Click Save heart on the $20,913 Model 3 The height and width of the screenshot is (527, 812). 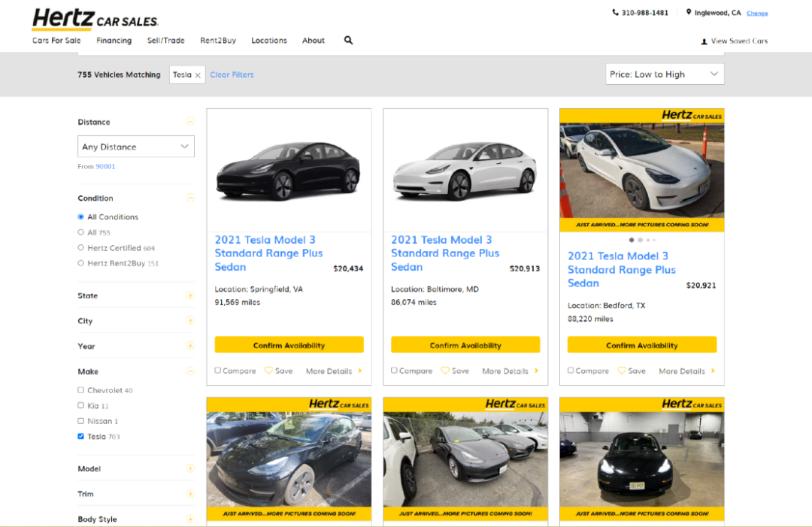[445, 371]
